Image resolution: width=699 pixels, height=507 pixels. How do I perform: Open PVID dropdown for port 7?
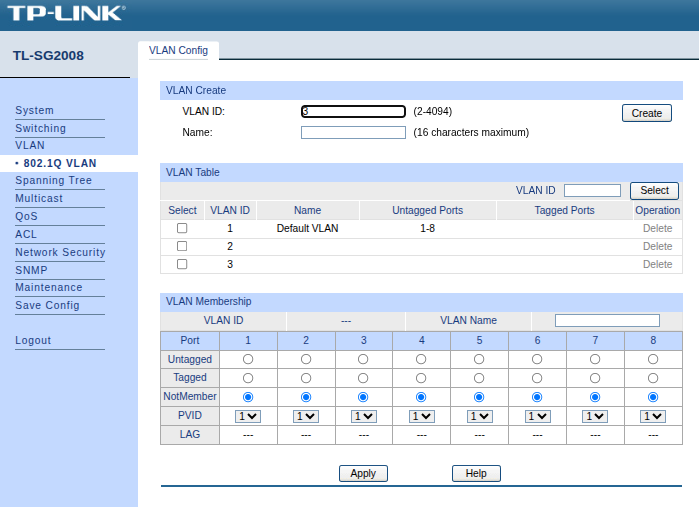(x=595, y=416)
